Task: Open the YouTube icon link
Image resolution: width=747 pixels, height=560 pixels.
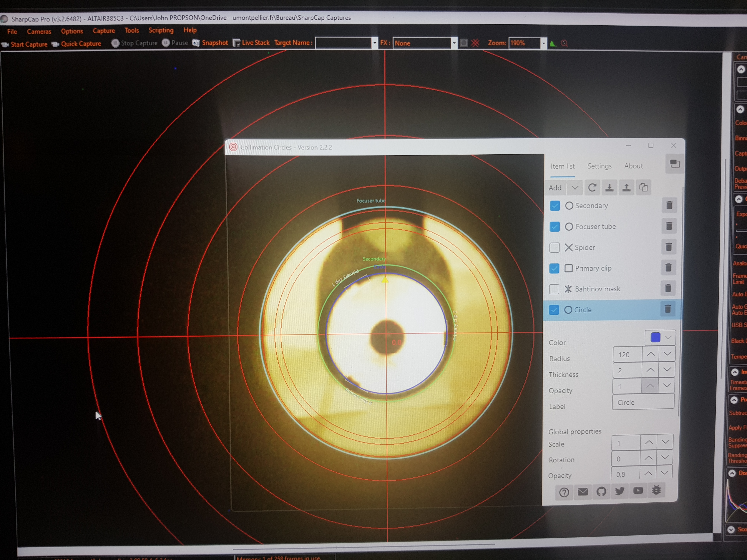Action: pos(638,491)
